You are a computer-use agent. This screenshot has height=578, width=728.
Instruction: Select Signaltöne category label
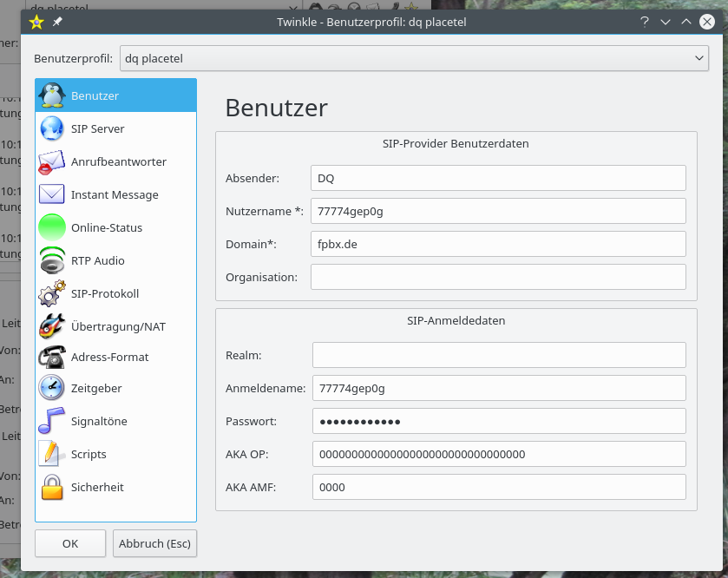pyautogui.click(x=99, y=422)
